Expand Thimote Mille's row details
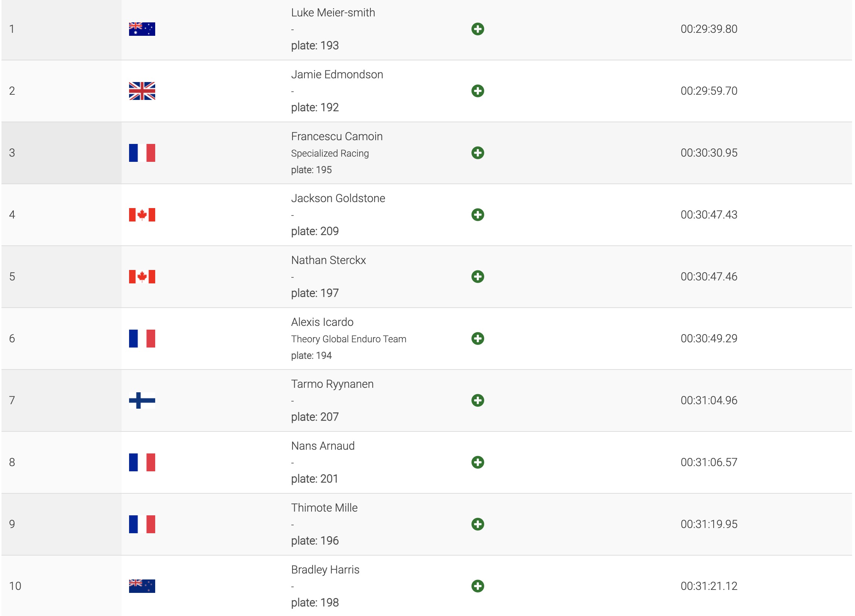 tap(477, 524)
